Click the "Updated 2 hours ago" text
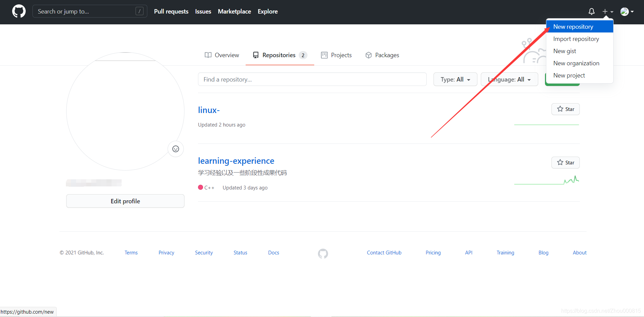This screenshot has width=644, height=317. (222, 125)
